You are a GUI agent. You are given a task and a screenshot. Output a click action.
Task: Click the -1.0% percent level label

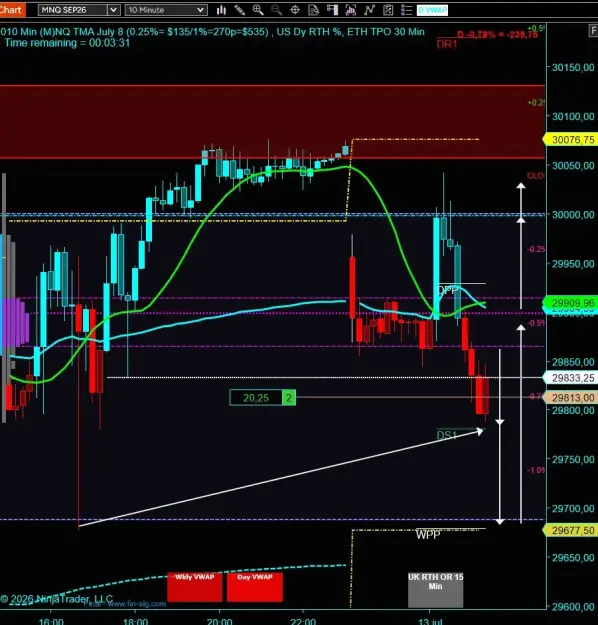click(535, 470)
